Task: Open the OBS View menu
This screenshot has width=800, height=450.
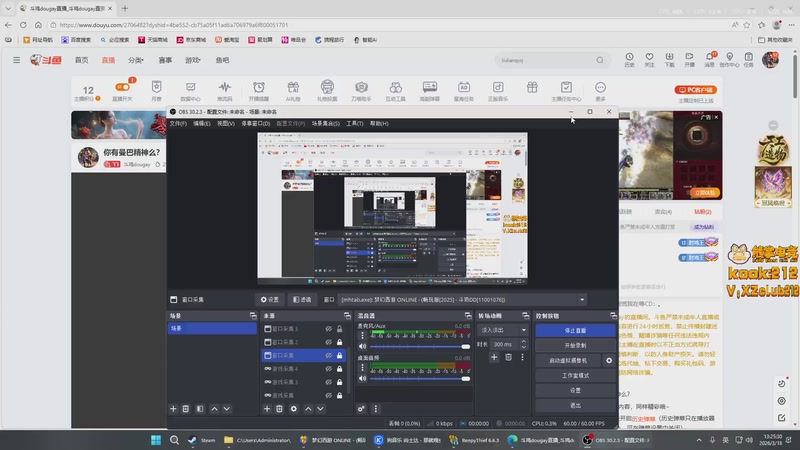Action: [226, 123]
